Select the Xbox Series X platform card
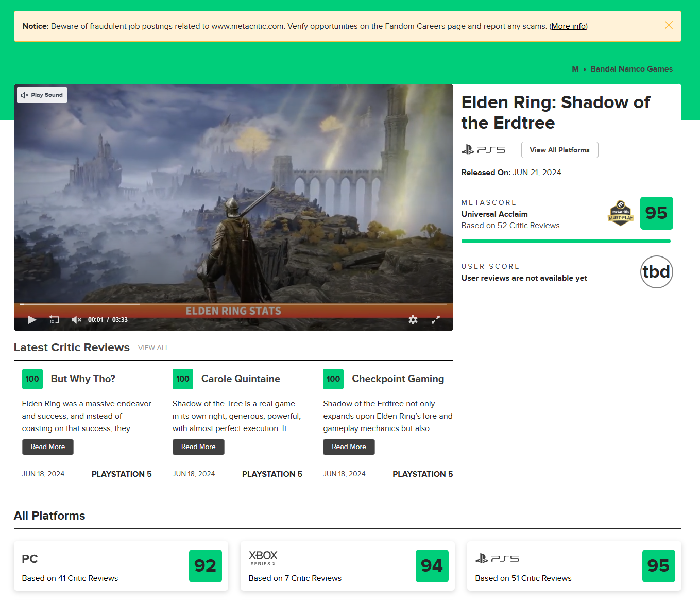700x600 pixels. click(348, 566)
